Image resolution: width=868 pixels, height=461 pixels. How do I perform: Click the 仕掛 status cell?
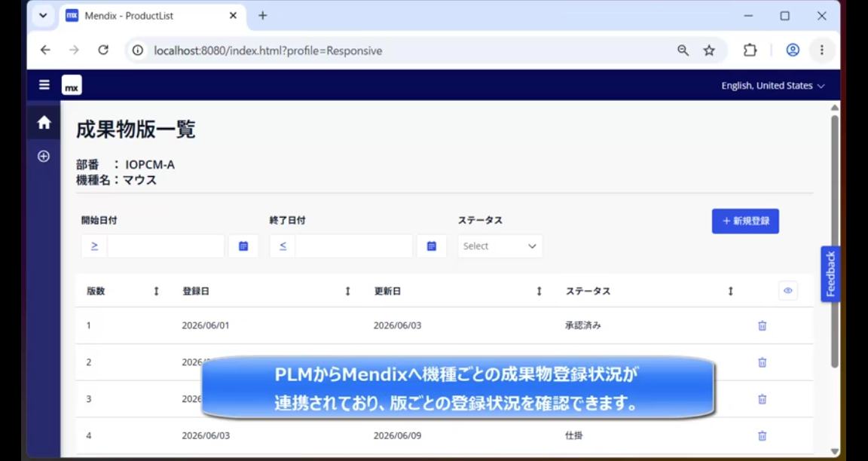click(573, 435)
